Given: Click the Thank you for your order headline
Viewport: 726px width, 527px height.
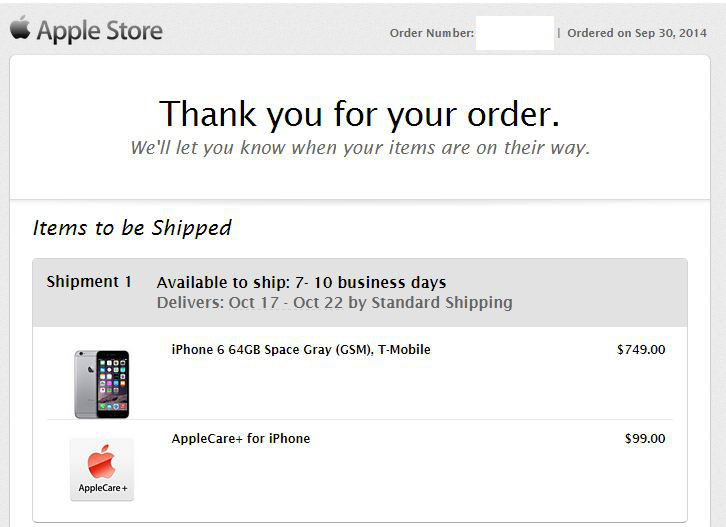Looking at the screenshot, I should (x=360, y=114).
